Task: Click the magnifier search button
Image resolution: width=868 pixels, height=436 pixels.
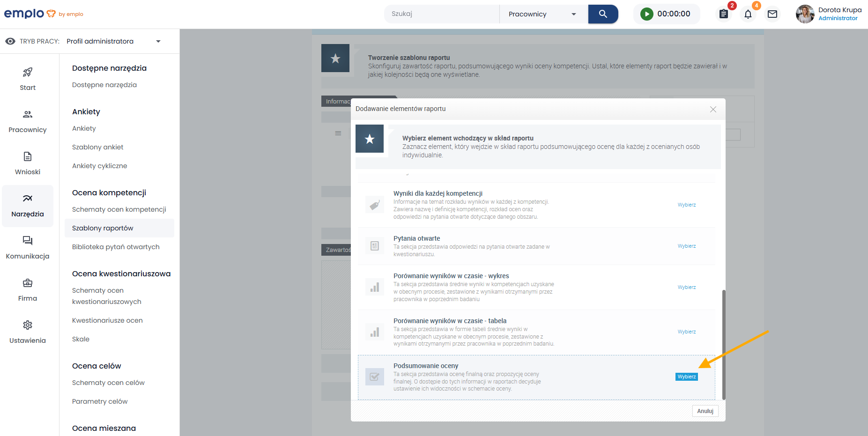Action: (603, 14)
